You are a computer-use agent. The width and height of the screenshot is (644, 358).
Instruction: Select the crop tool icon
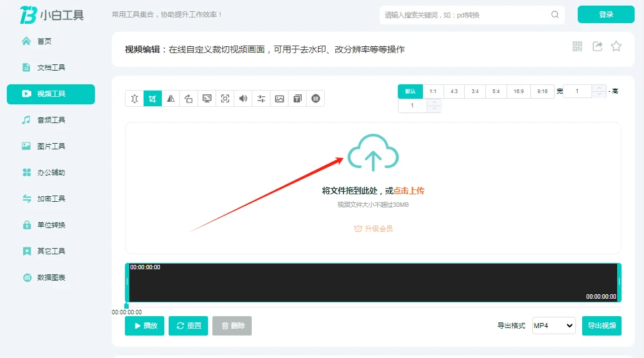pyautogui.click(x=152, y=99)
